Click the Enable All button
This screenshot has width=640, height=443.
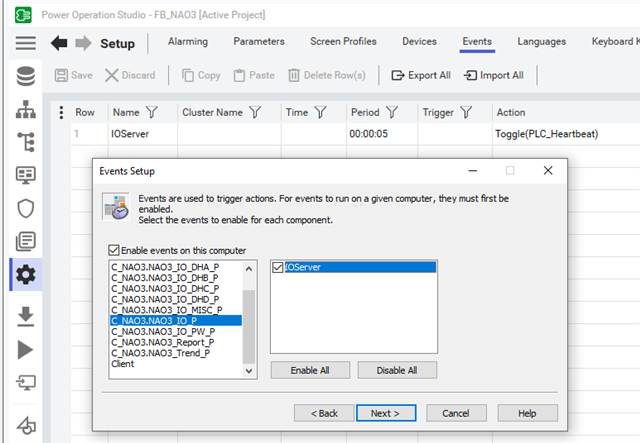click(310, 370)
